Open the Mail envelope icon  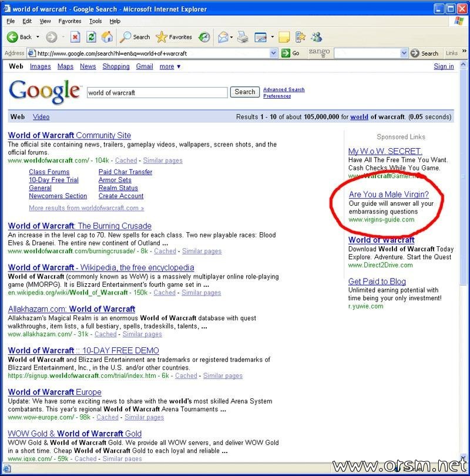pos(223,37)
